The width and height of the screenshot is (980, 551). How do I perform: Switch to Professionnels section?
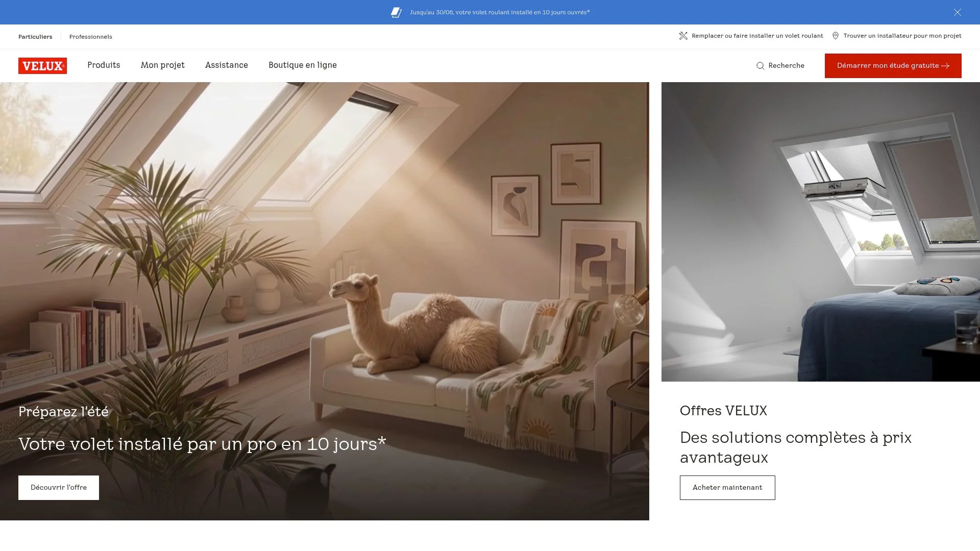pyautogui.click(x=91, y=37)
